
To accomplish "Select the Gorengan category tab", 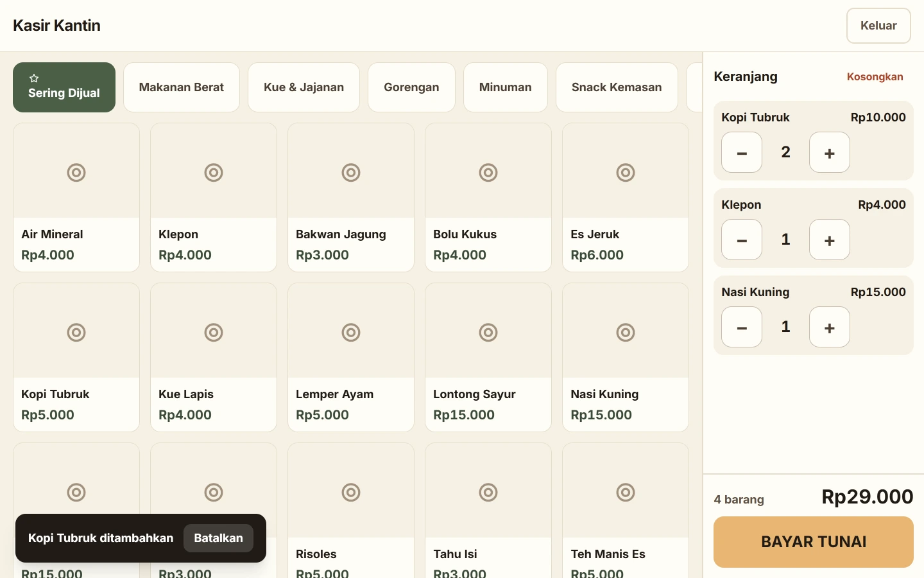I will coord(411,87).
